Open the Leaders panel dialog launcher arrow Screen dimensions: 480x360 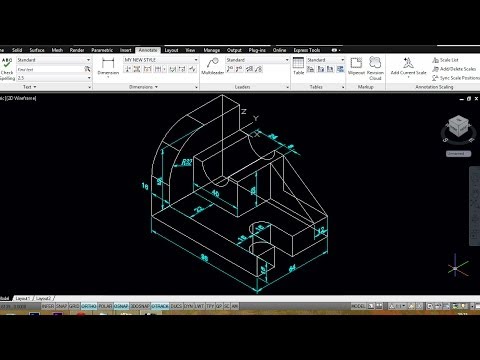[288, 87]
